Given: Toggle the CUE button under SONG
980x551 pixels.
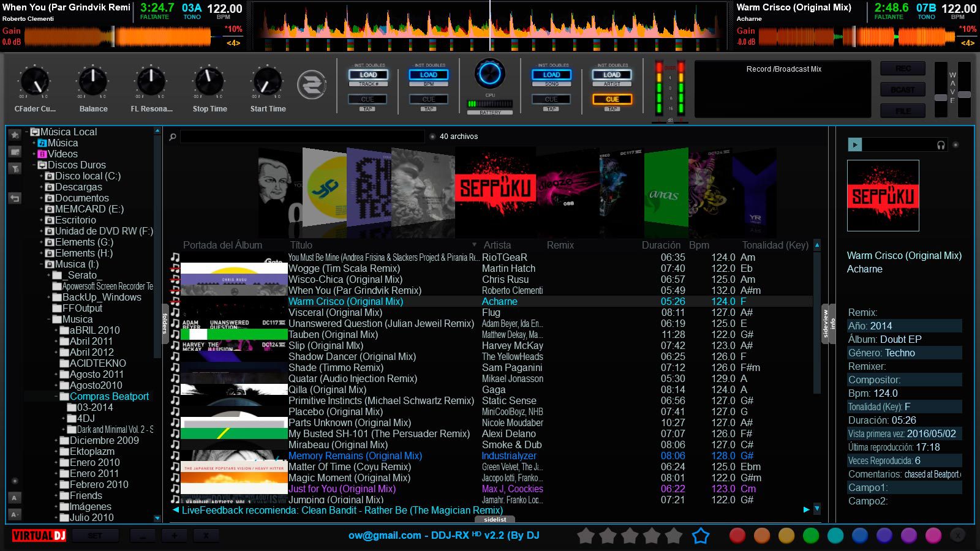Looking at the screenshot, I should 551,99.
